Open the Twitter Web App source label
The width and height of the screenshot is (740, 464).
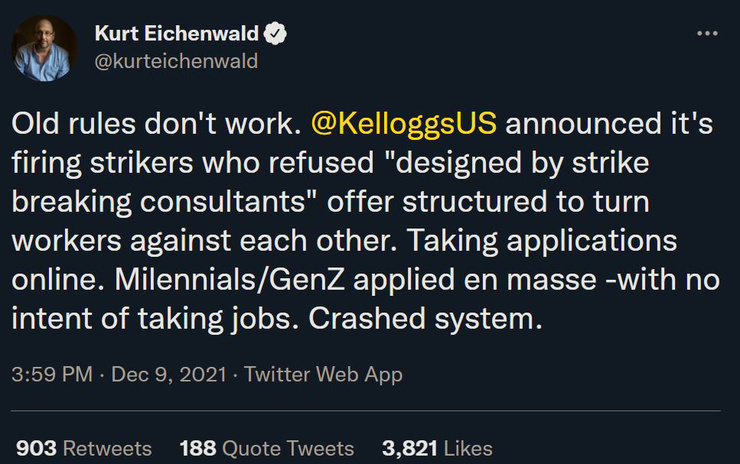[323, 374]
